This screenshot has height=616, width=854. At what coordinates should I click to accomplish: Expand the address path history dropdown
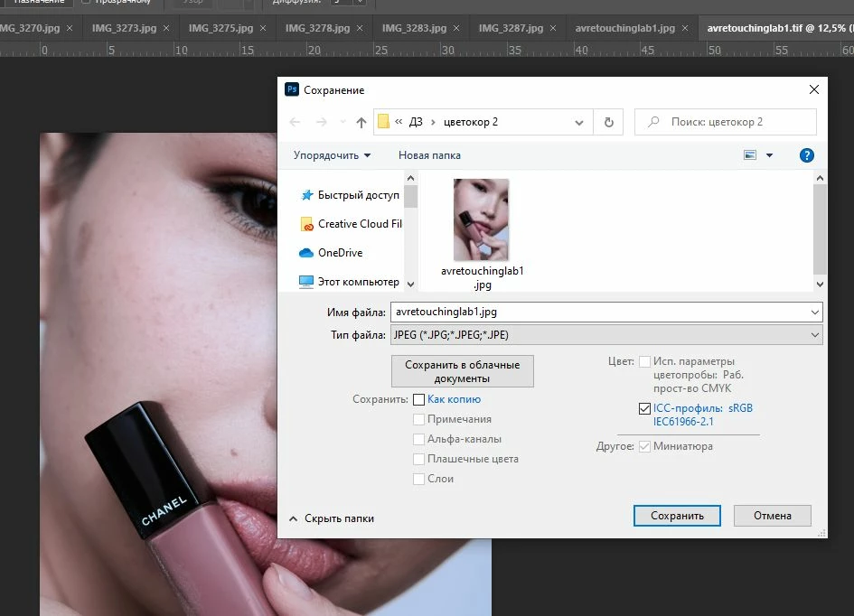[x=579, y=123]
